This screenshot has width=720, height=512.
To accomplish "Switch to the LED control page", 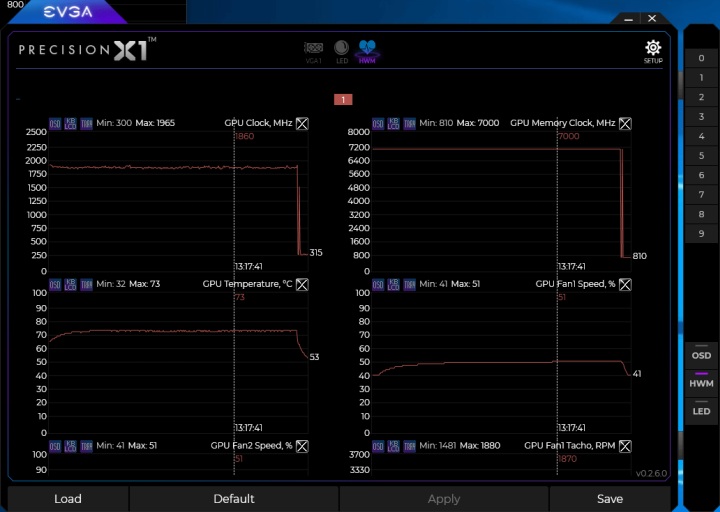I will (x=342, y=52).
